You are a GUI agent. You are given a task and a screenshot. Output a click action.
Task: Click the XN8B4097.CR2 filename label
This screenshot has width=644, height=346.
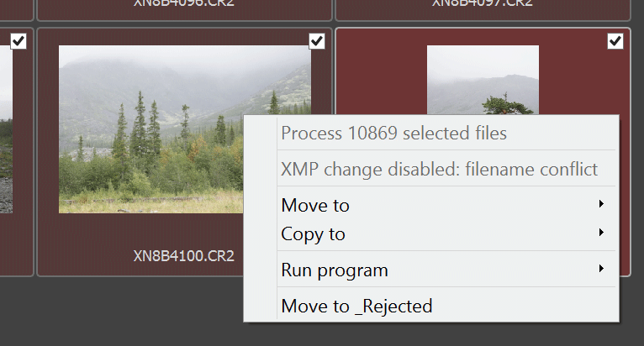click(483, 3)
